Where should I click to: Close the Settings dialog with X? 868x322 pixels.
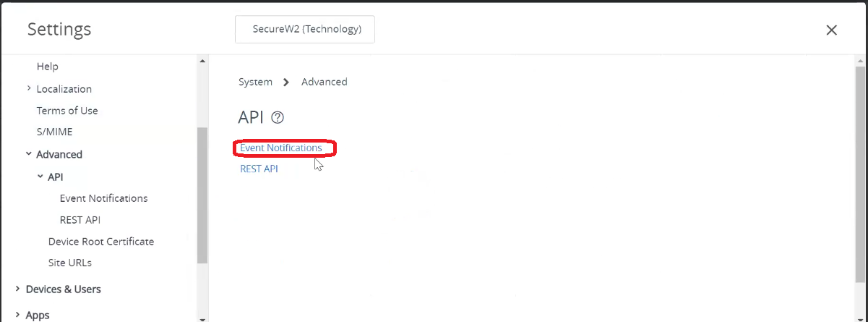tap(831, 30)
